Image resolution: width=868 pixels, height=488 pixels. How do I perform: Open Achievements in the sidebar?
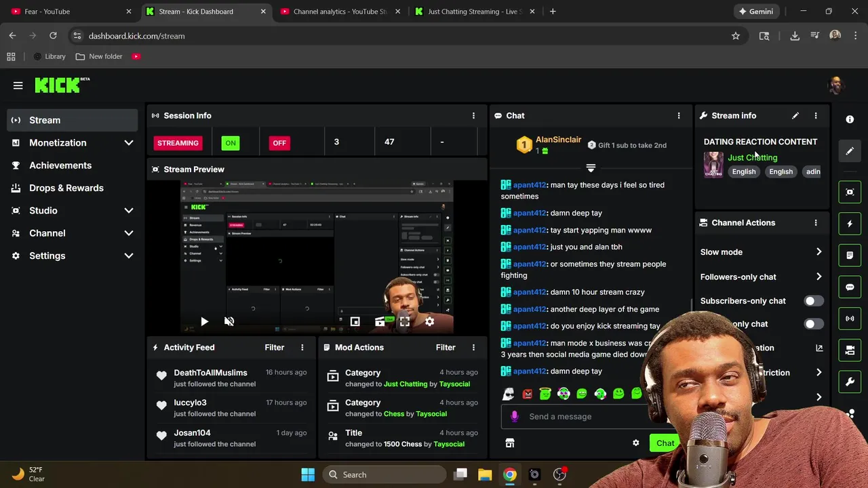(x=73, y=165)
